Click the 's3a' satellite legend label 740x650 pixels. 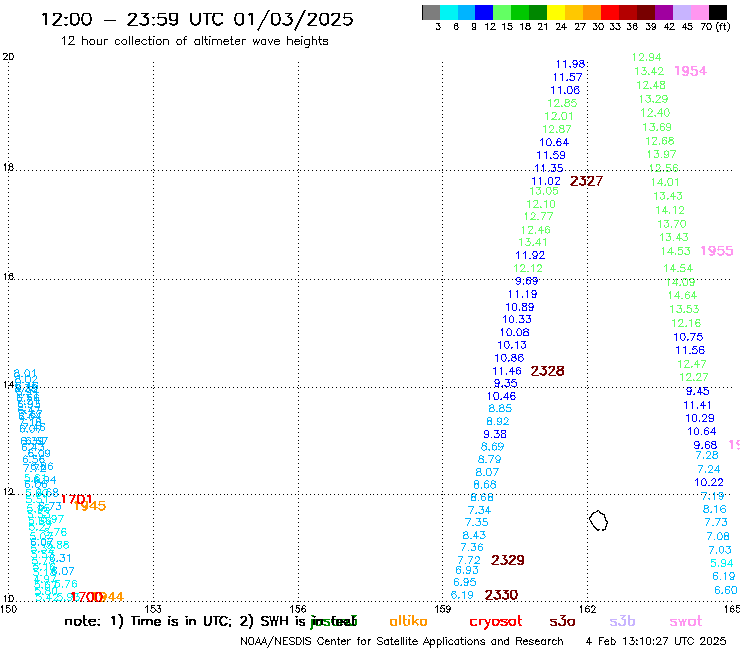562,621
